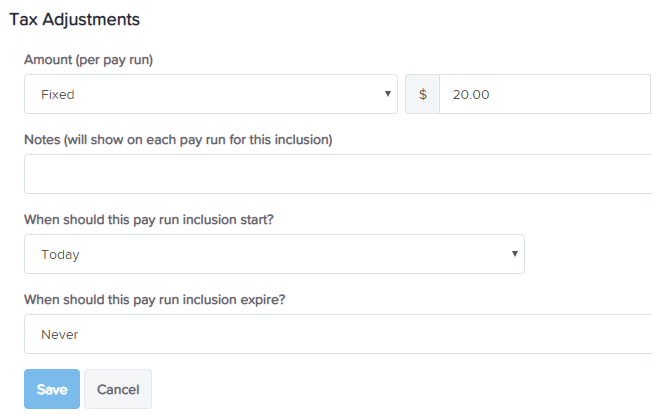Save the tax adjustment
Viewport: 652px width, 415px height.
point(52,389)
